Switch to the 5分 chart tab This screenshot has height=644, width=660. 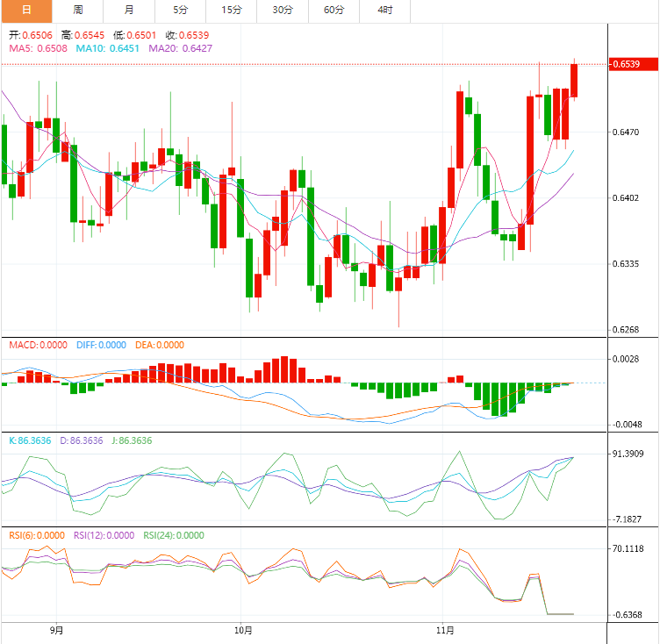(x=180, y=11)
